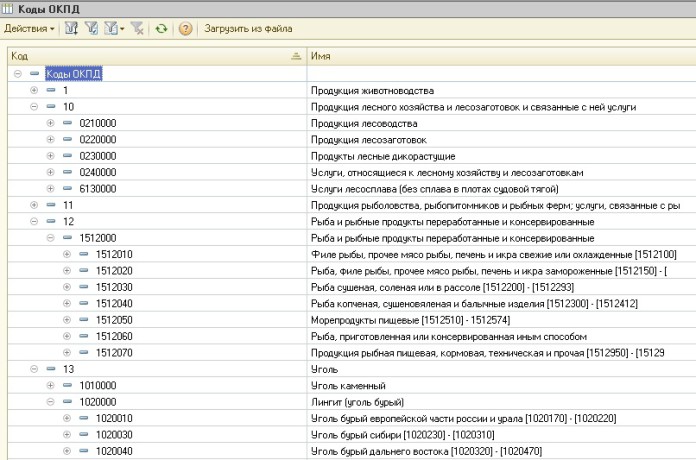This screenshot has height=460, width=696.
Task: Click the Морепродукты пищевые name cell
Action: pyautogui.click(x=502, y=320)
